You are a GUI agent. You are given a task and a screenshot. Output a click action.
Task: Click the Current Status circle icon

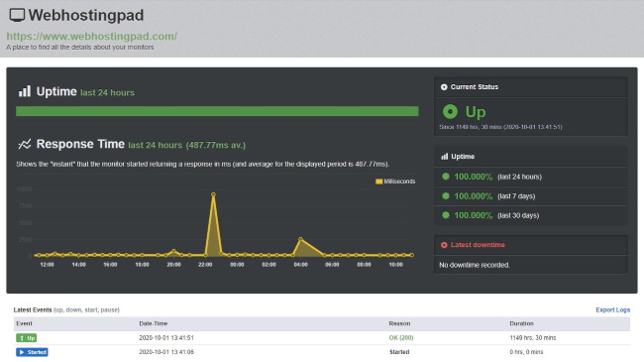click(444, 87)
